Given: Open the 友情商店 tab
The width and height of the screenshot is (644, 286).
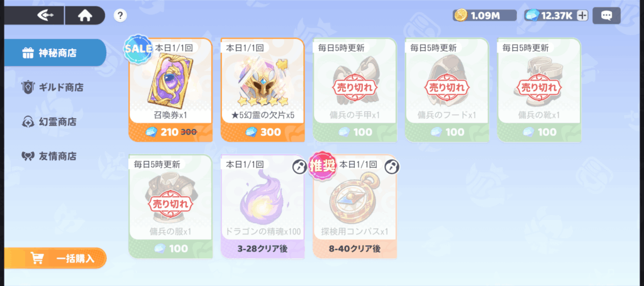Looking at the screenshot, I should coord(49,156).
